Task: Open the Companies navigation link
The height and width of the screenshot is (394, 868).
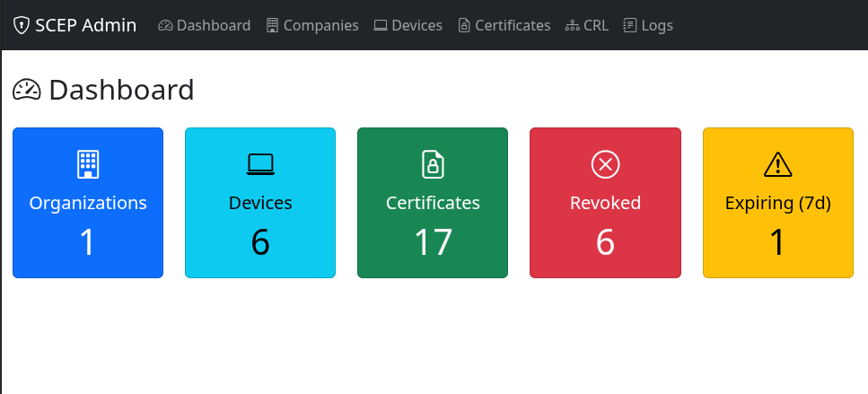Action: [x=320, y=25]
